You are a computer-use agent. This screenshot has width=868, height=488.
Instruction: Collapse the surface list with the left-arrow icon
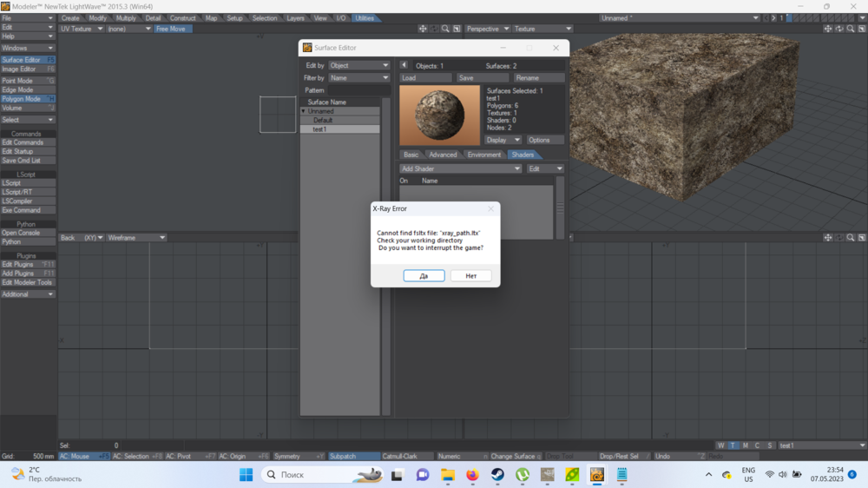[404, 65]
